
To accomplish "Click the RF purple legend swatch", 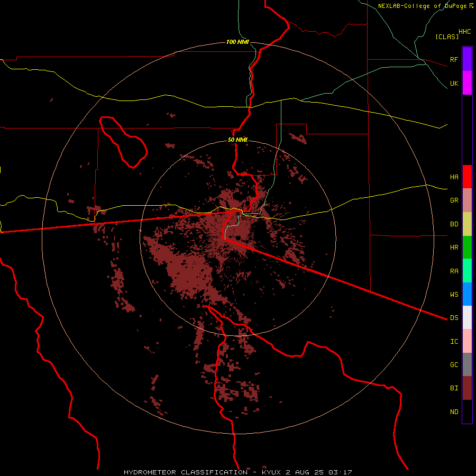I will click(x=467, y=59).
